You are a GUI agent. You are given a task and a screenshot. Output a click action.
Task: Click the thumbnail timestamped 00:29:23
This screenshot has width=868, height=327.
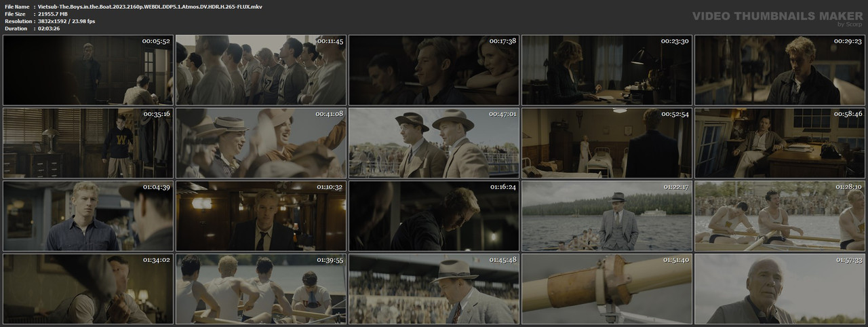tap(780, 70)
